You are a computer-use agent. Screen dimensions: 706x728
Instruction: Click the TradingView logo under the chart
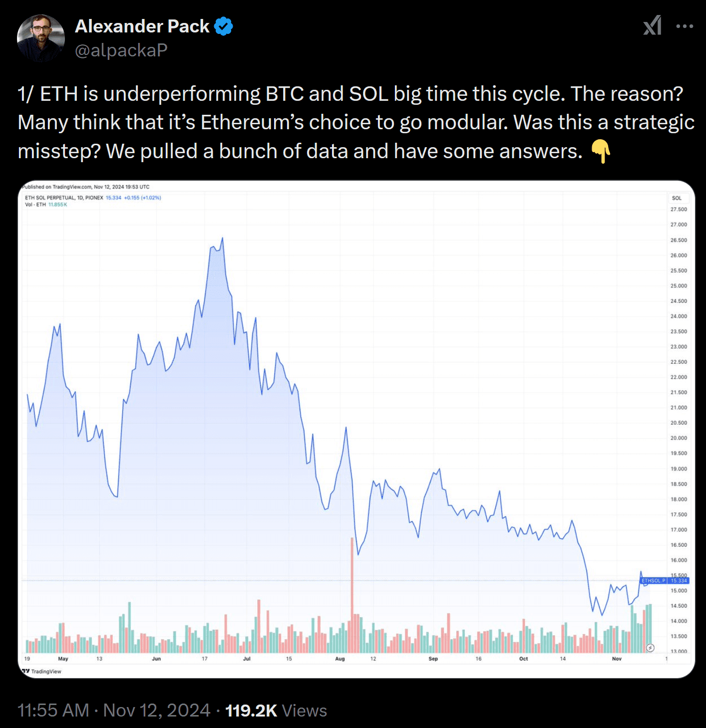click(x=41, y=671)
